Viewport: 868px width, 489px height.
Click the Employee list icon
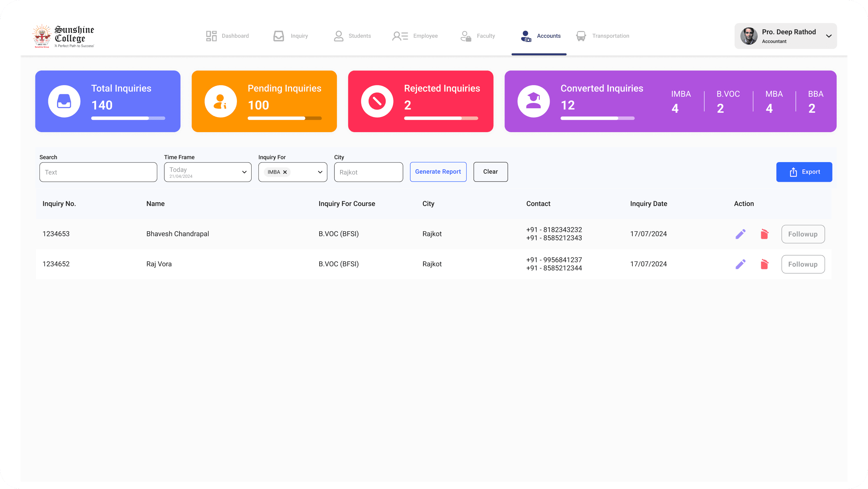tap(400, 36)
